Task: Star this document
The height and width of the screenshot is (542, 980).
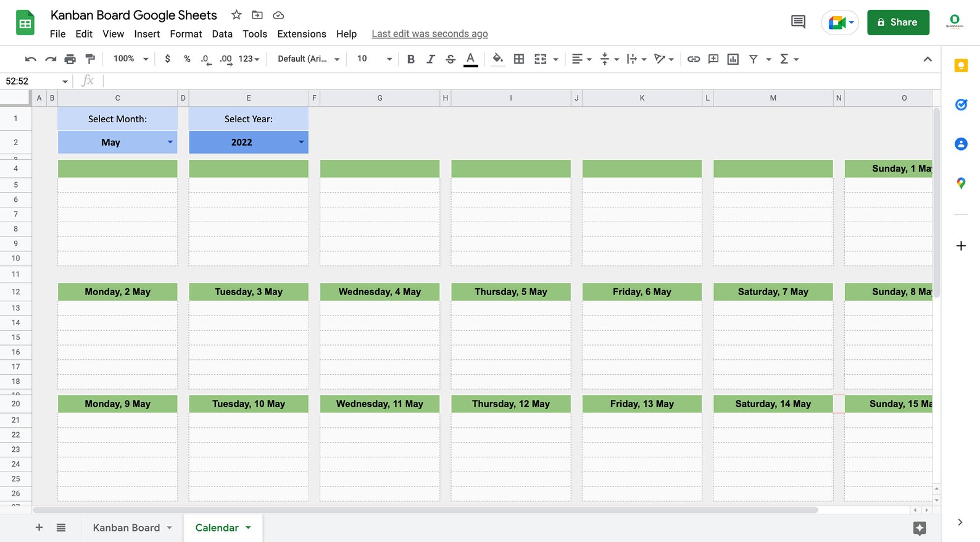Action: pyautogui.click(x=236, y=15)
